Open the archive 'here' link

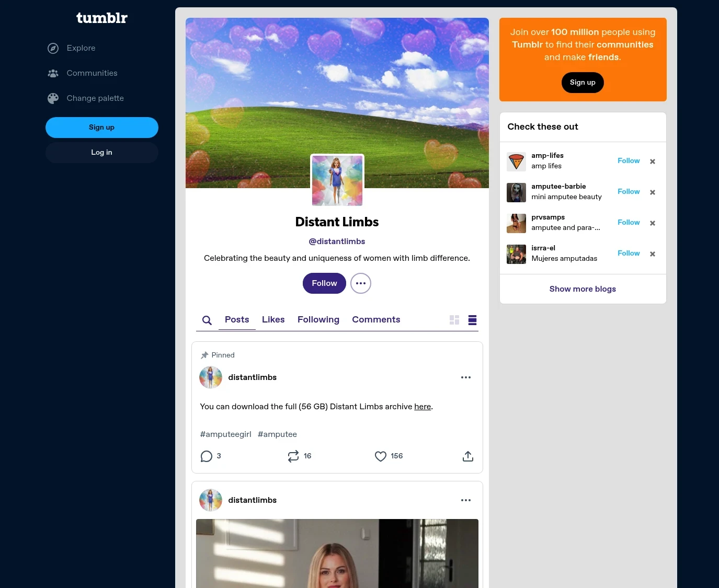point(423,407)
